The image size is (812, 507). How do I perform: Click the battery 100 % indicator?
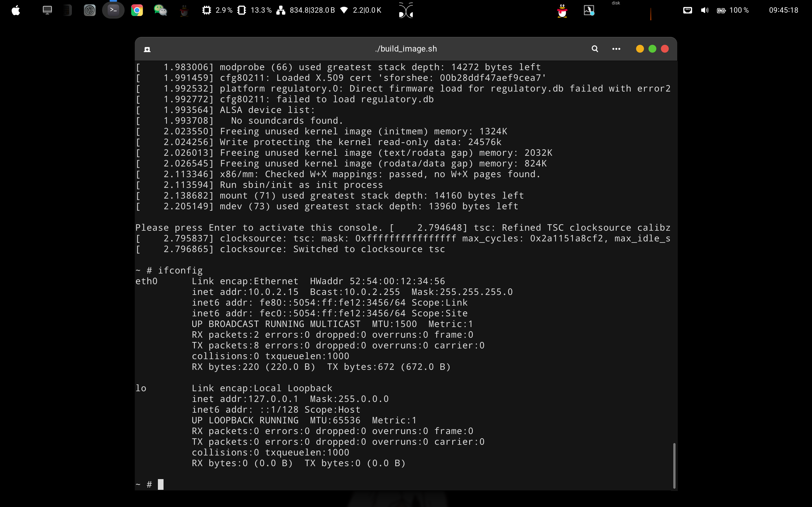coord(733,10)
